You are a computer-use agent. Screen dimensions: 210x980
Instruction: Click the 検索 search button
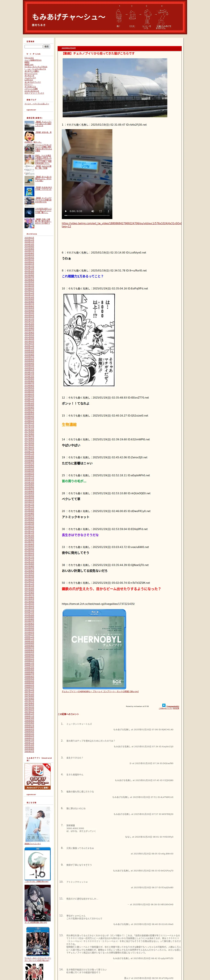pos(46,46)
